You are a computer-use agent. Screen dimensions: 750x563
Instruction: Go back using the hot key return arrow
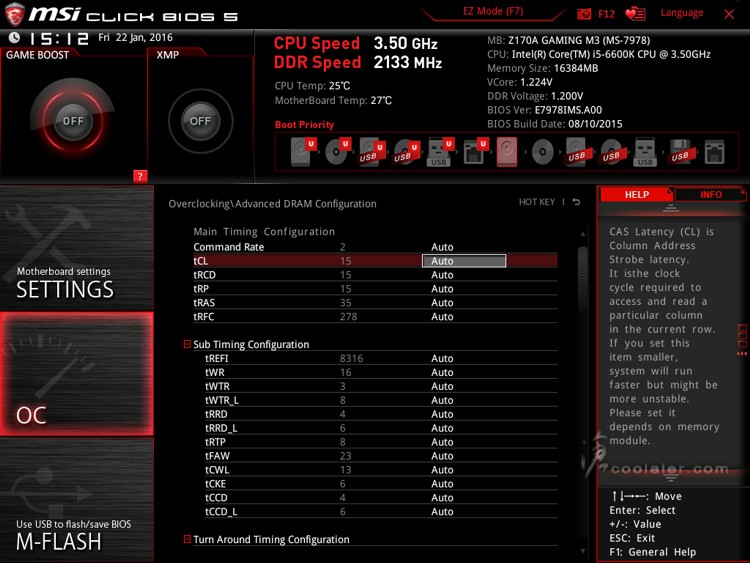pos(576,202)
